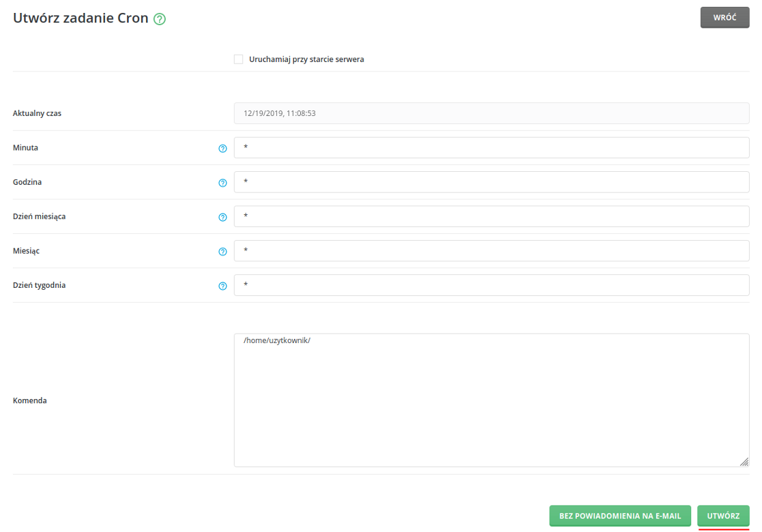Click the Komenda text area
The height and width of the screenshot is (532, 762).
pos(491,400)
